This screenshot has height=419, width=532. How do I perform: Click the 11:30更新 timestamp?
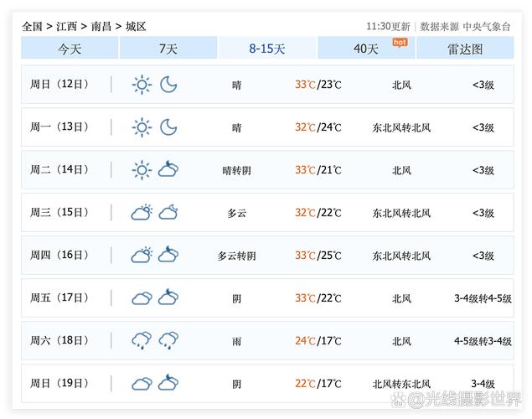[x=388, y=27]
